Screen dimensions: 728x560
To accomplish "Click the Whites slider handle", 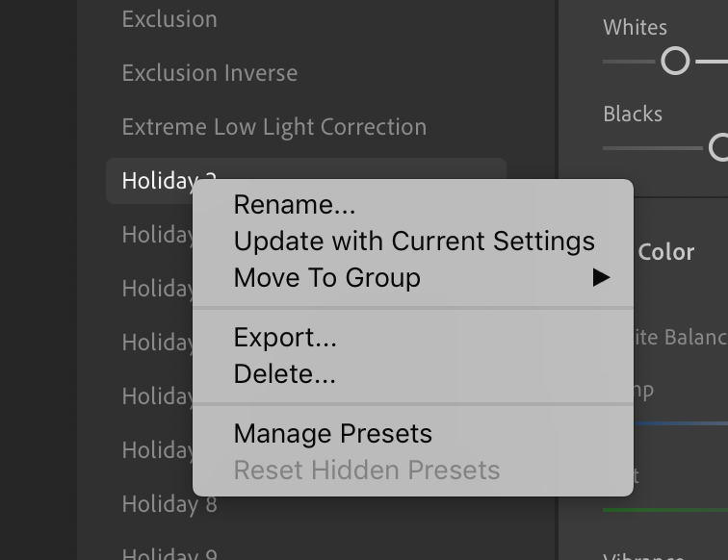I will tap(676, 62).
